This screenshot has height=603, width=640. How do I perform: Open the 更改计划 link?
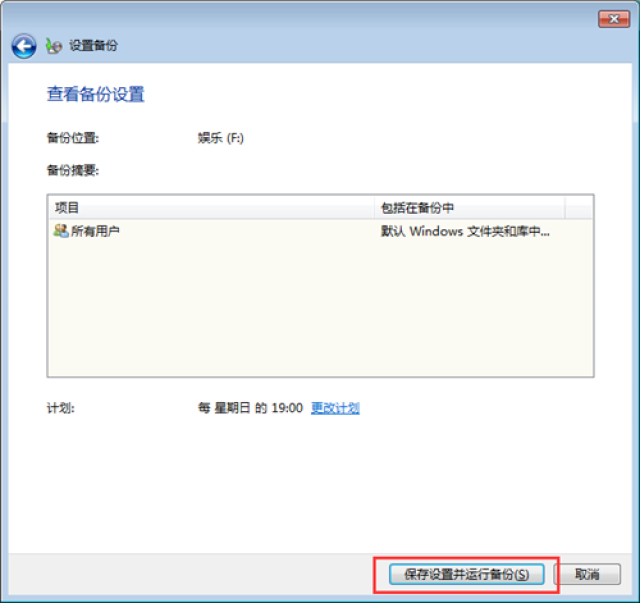click(x=335, y=408)
